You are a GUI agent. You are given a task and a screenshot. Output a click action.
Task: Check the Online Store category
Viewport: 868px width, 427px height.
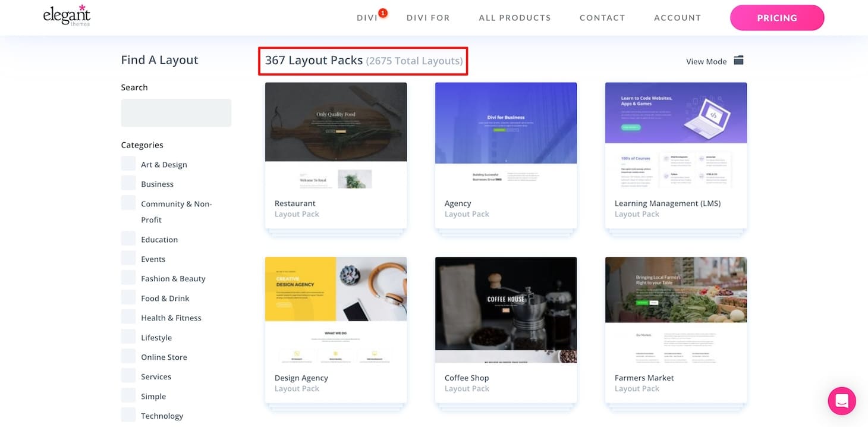(x=128, y=355)
